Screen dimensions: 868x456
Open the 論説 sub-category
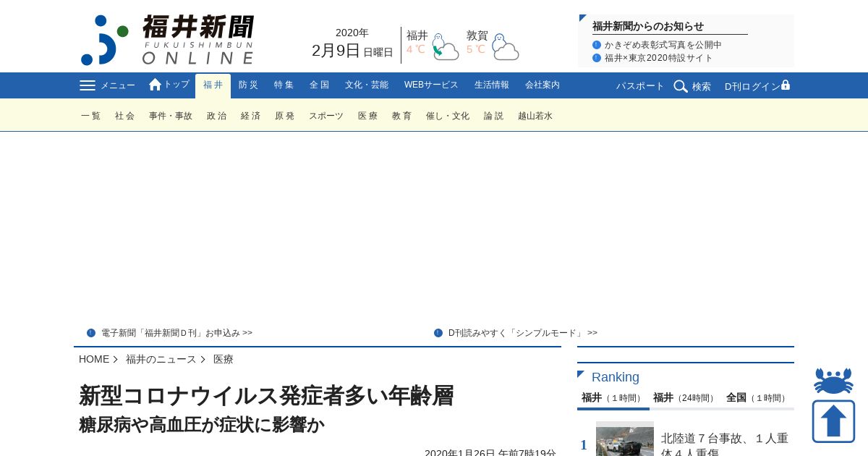pyautogui.click(x=493, y=116)
